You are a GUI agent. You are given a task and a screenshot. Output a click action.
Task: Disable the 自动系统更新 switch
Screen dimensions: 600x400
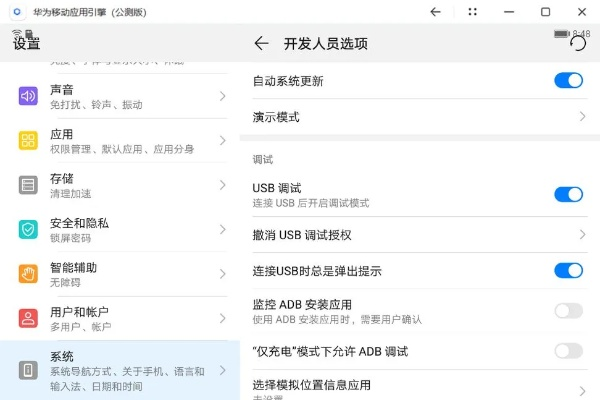pyautogui.click(x=568, y=80)
